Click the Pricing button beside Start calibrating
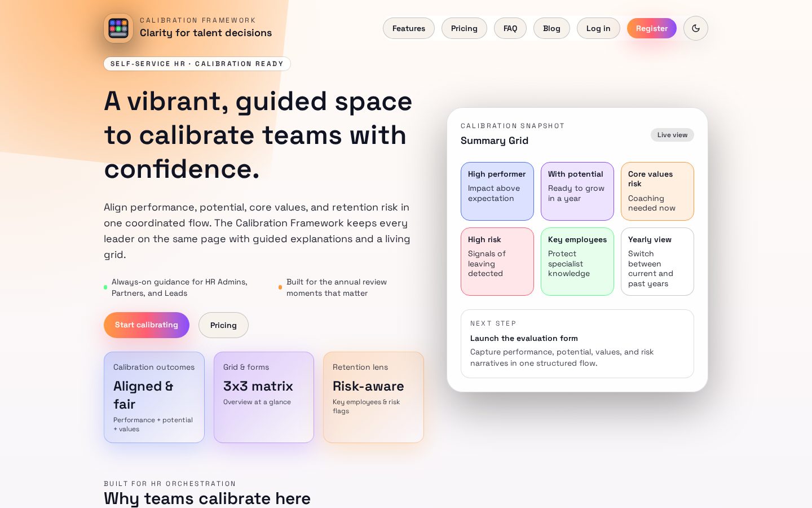 [223, 325]
